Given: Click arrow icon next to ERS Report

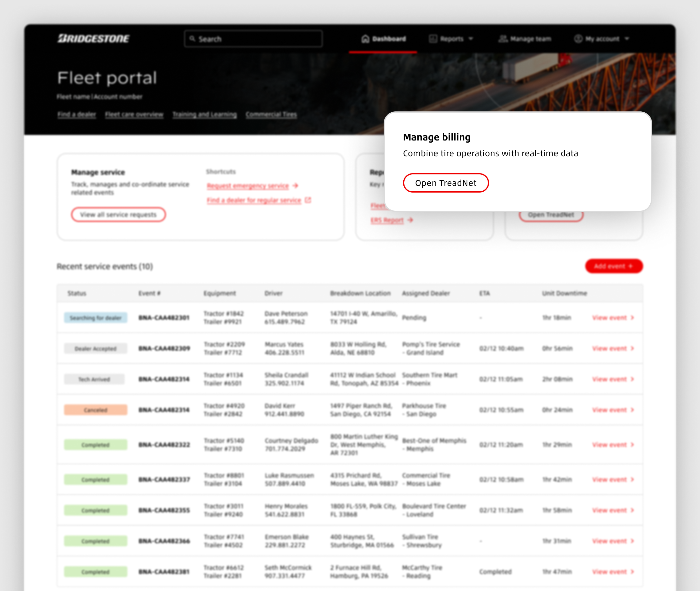Looking at the screenshot, I should point(410,220).
